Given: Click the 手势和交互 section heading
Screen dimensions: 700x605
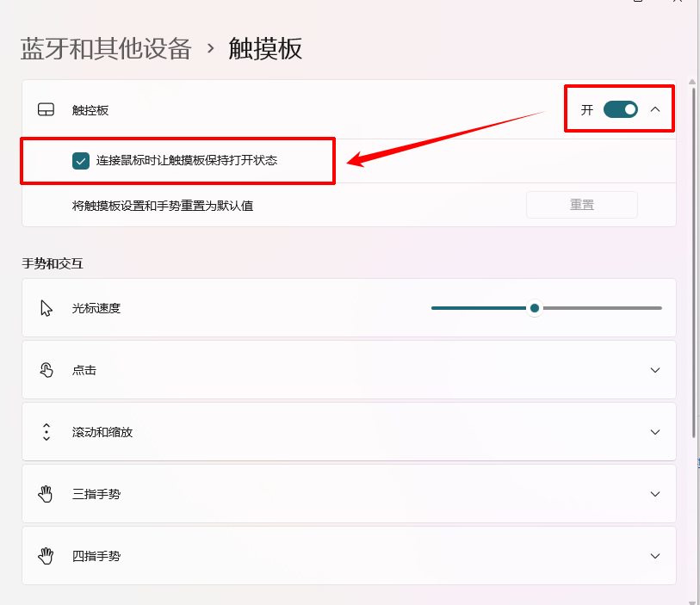Looking at the screenshot, I should [x=53, y=263].
